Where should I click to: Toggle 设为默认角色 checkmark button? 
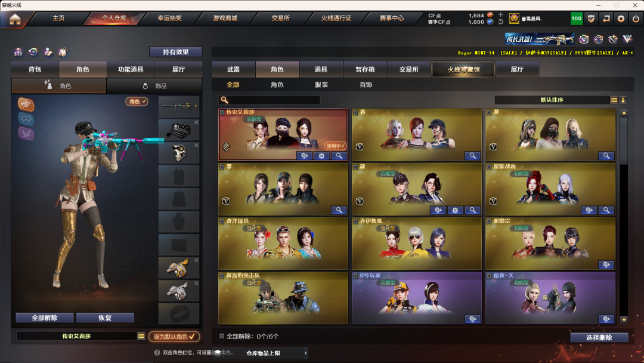174,336
